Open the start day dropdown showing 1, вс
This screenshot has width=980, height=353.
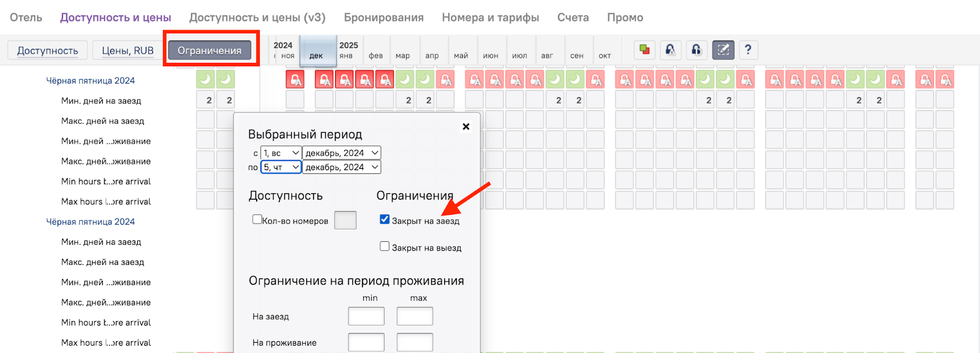coord(281,153)
